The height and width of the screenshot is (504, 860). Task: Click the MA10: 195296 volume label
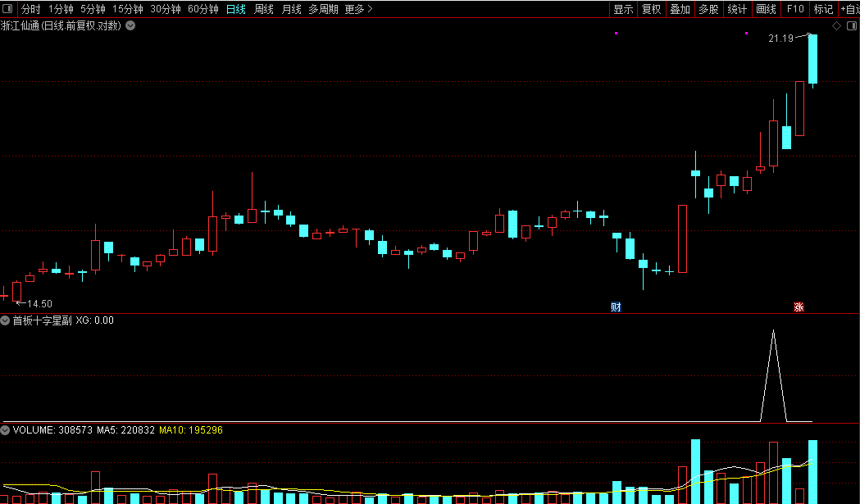pyautogui.click(x=191, y=430)
